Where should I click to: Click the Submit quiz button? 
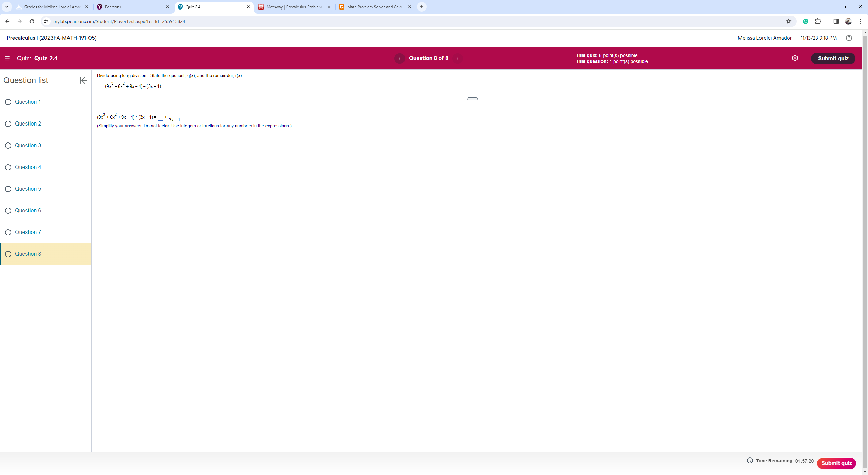tap(833, 58)
